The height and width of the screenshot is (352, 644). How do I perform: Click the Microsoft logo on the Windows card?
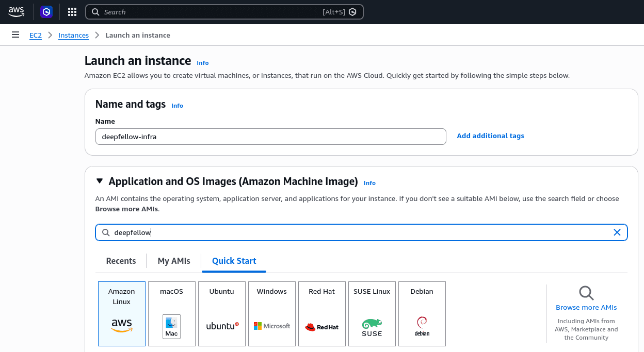pyautogui.click(x=271, y=326)
